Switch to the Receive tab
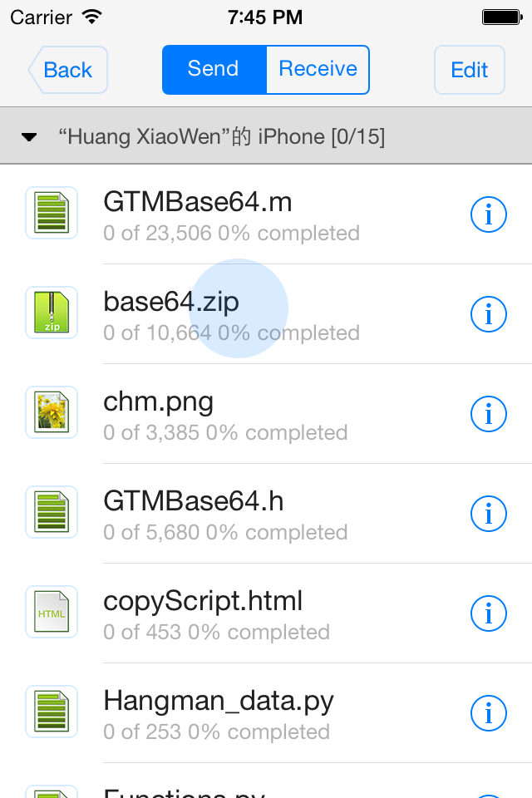This screenshot has width=532, height=798. (318, 70)
